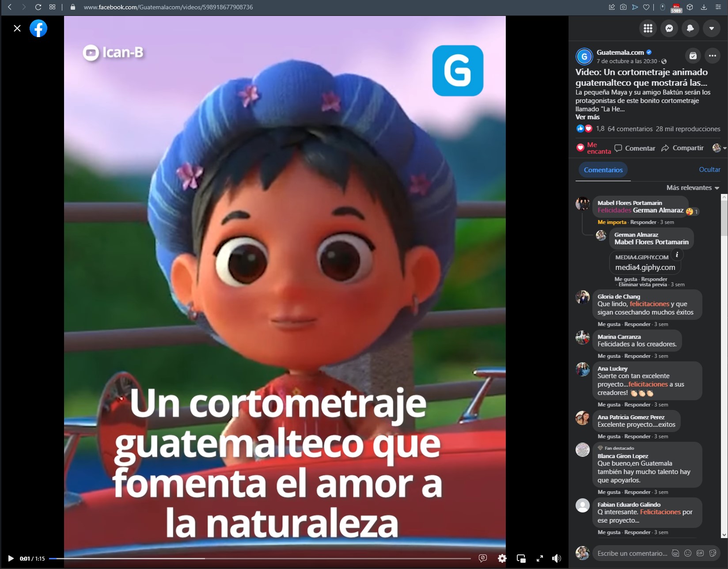Click the red extension badge 5989
The image size is (728, 569).
[x=676, y=8]
